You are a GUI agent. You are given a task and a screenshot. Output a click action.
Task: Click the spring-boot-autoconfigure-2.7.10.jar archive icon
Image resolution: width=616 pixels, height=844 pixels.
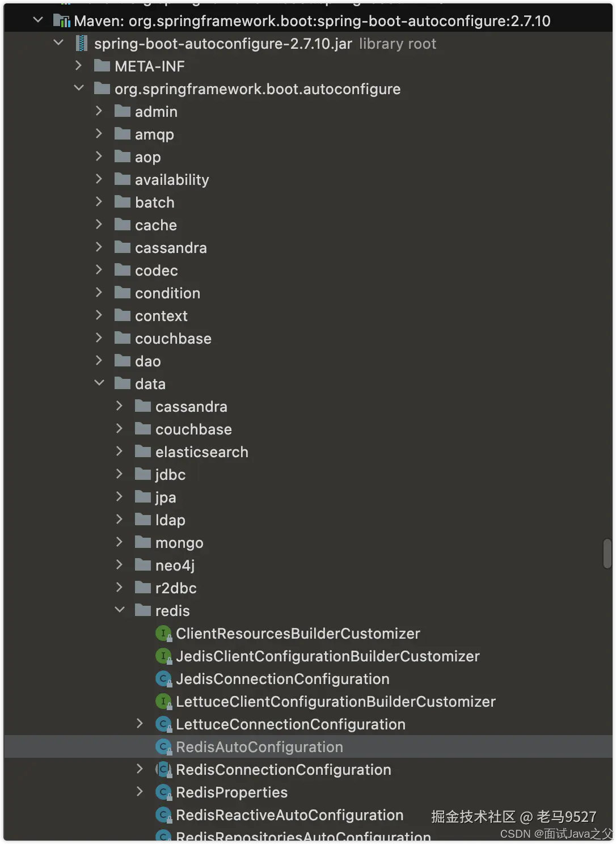click(82, 44)
